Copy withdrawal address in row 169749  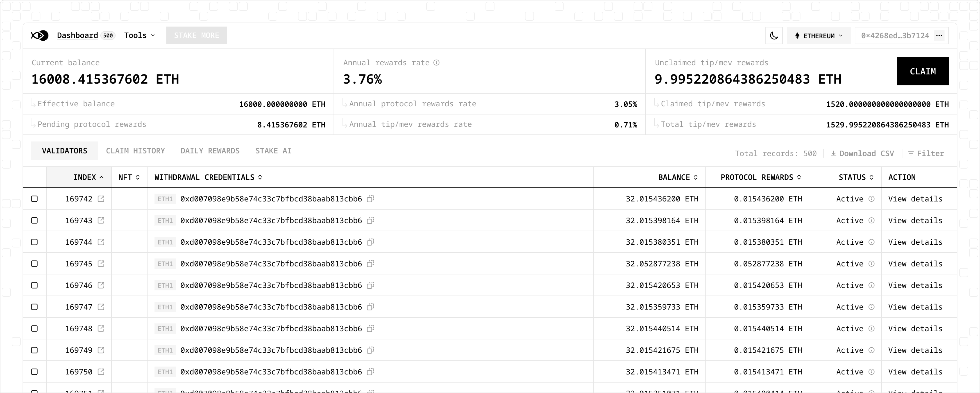pyautogui.click(x=370, y=350)
